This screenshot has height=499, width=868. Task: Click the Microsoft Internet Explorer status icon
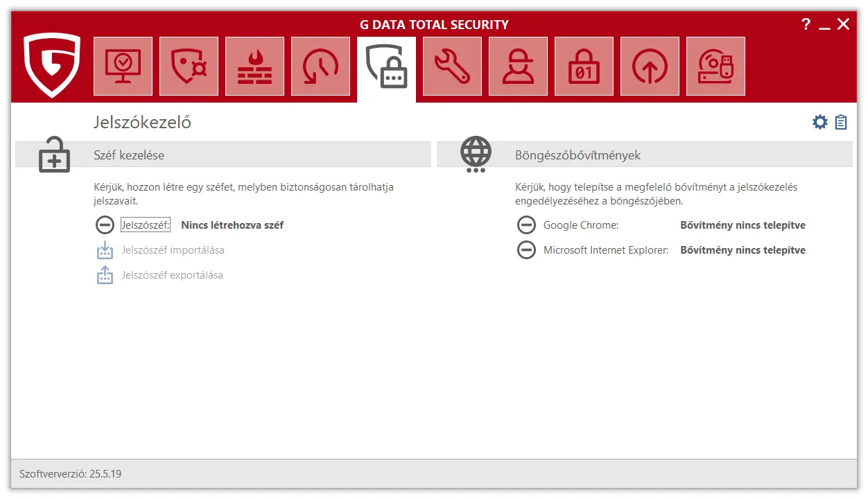[x=526, y=250]
